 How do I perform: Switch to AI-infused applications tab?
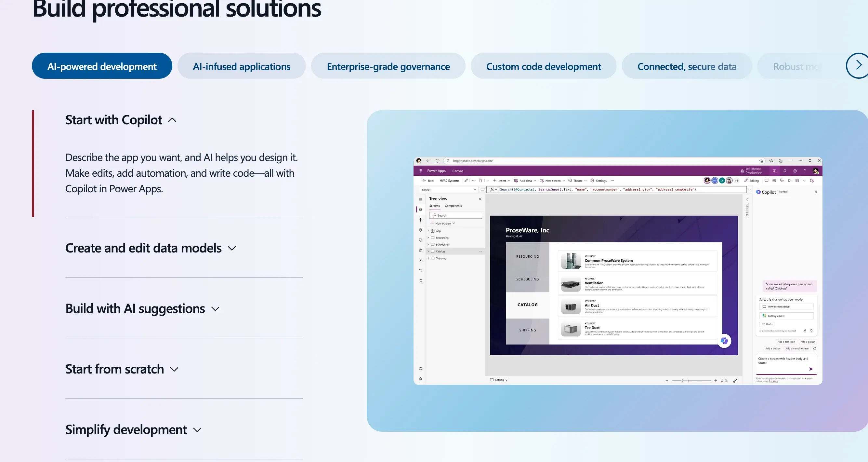[x=241, y=66]
